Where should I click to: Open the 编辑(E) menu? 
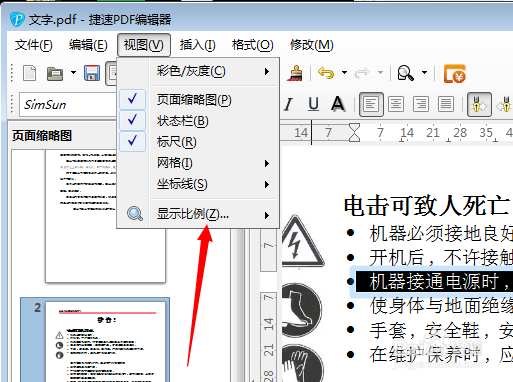click(88, 45)
